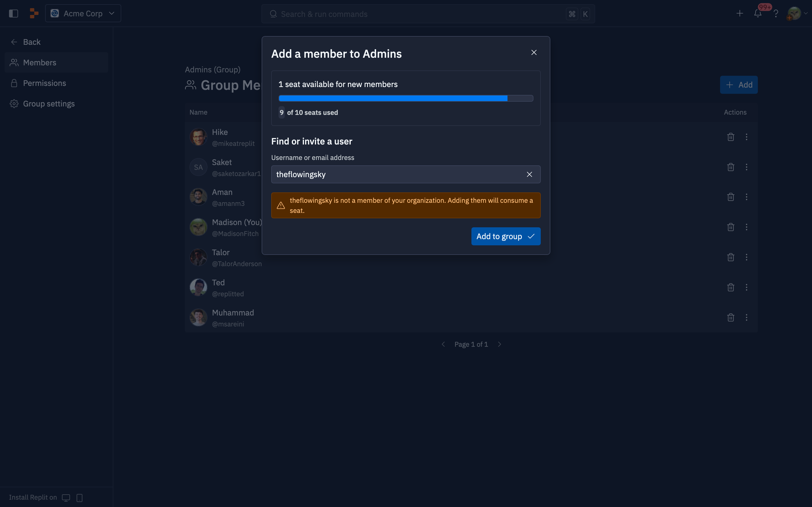Click the previous page navigation arrow

[x=443, y=344]
